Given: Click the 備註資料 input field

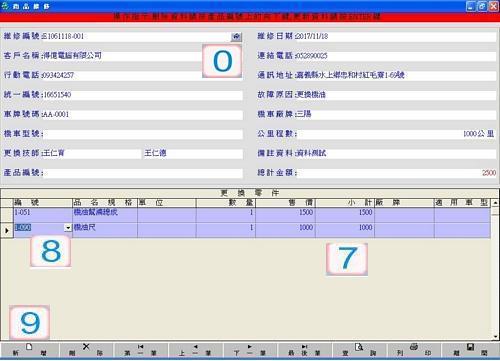Looking at the screenshot, I should coord(396,154).
